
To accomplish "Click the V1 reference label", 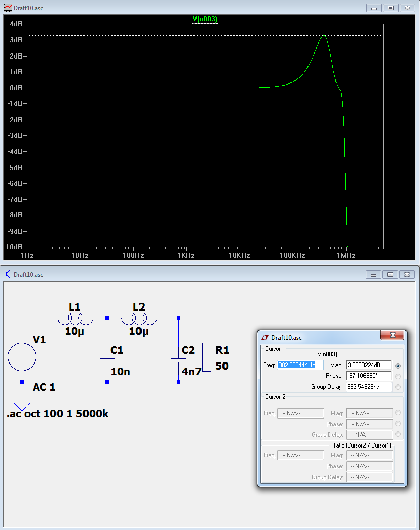I will coord(39,340).
